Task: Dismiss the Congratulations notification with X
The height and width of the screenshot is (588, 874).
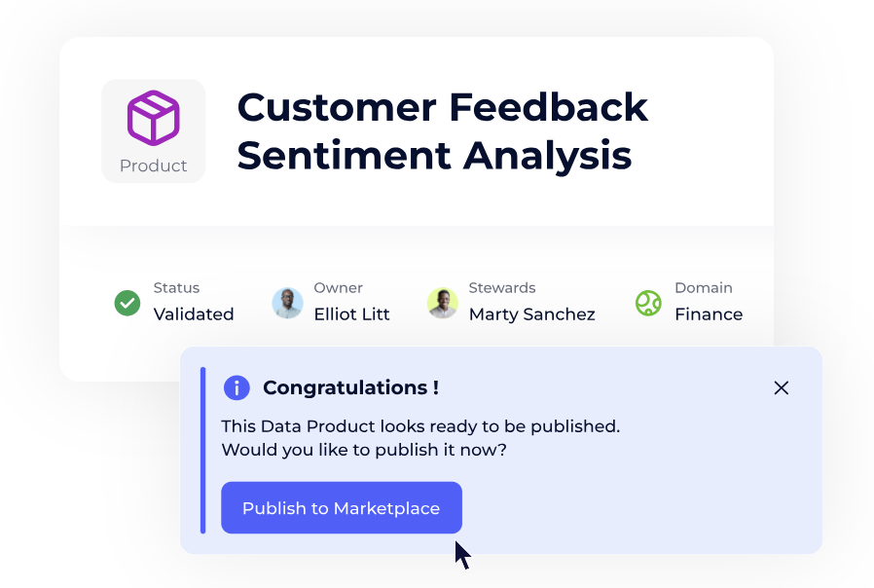Action: click(781, 387)
